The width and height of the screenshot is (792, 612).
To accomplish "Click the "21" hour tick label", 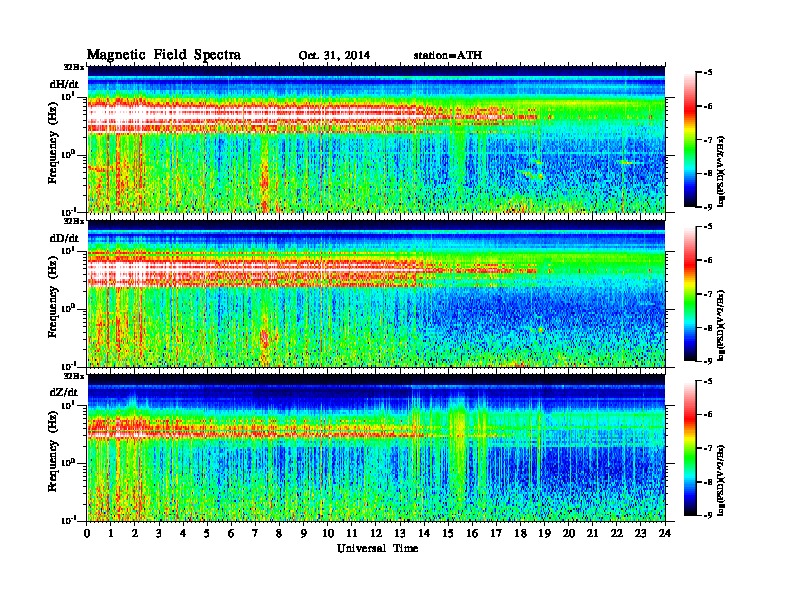I will point(592,533).
